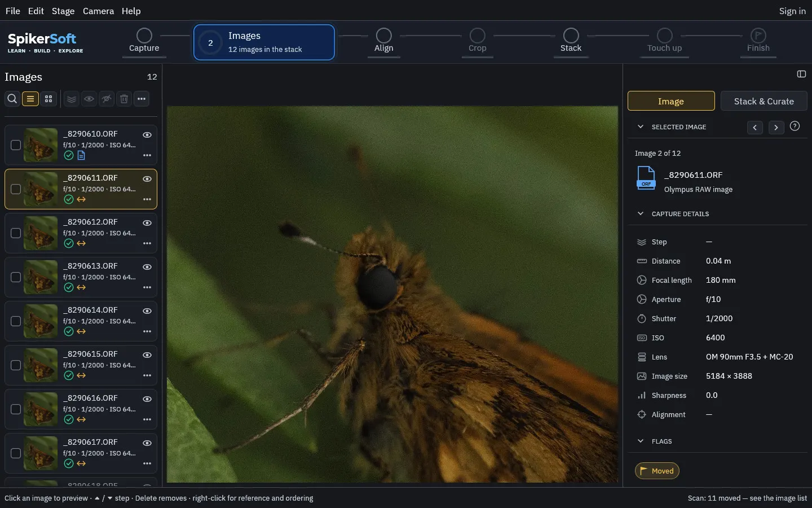Click the trash delete icon in toolbar
The width and height of the screenshot is (812, 508).
[x=124, y=99]
